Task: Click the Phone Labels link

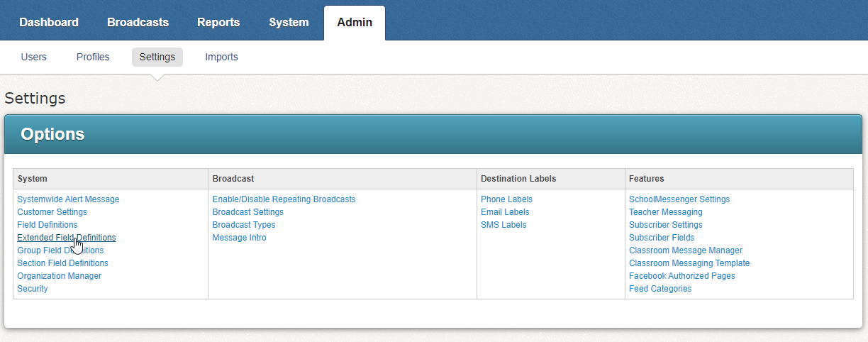Action: click(506, 199)
